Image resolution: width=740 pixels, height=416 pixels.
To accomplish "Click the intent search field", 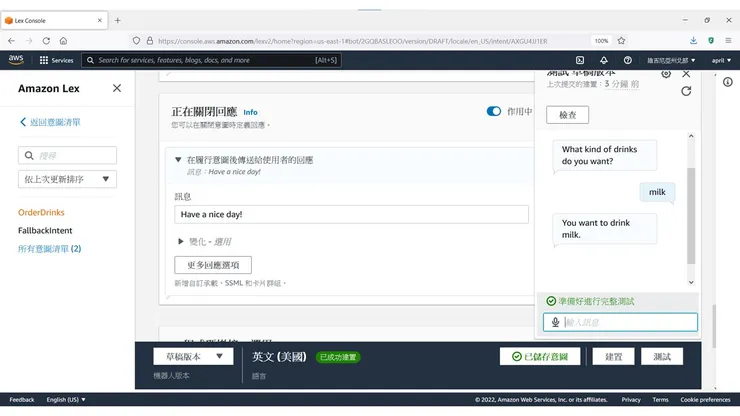I will point(67,155).
